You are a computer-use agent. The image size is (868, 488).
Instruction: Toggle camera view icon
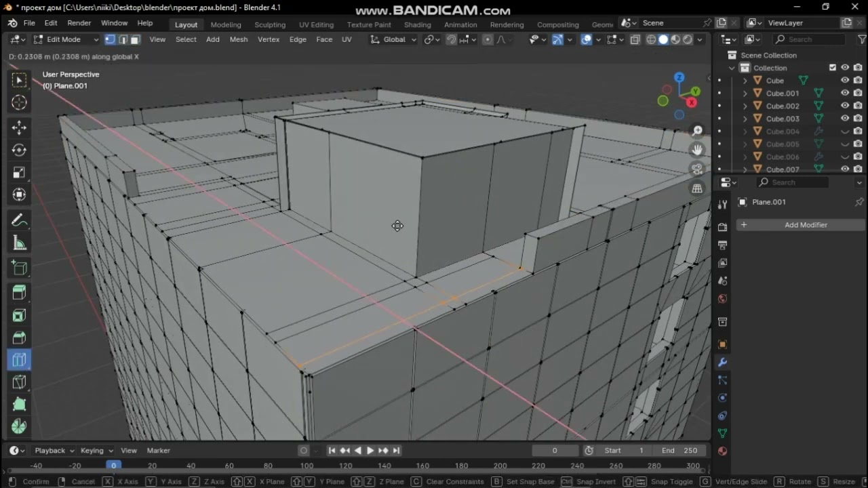pos(697,169)
